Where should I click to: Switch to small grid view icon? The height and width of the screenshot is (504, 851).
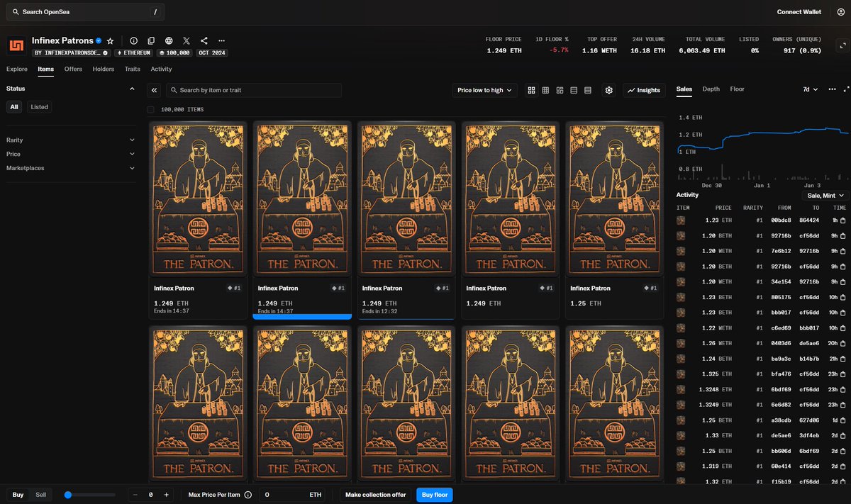coord(545,90)
